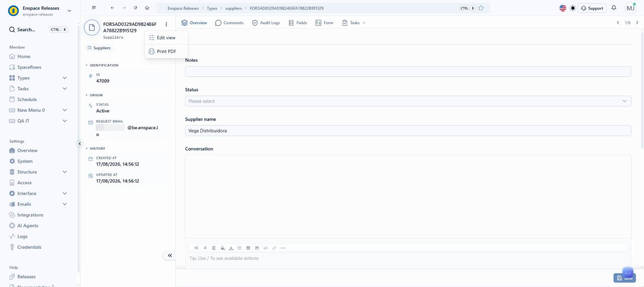Open the language selector flag icon

[563, 8]
